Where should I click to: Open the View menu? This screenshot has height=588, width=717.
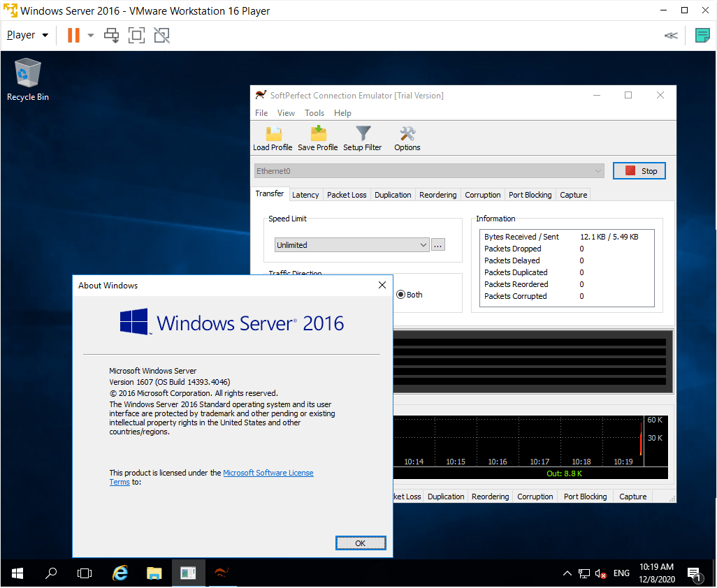coord(286,113)
